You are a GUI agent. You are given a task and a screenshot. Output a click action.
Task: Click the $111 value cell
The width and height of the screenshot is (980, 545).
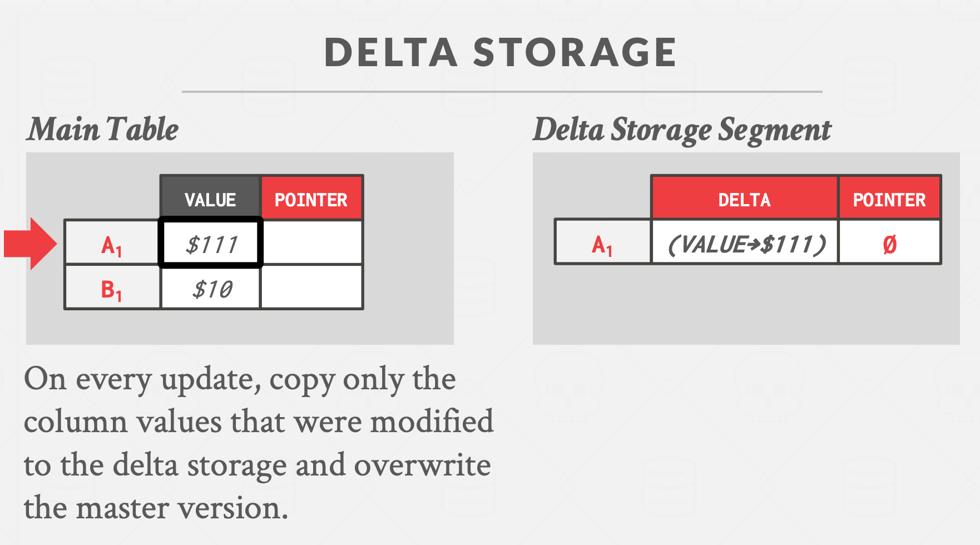[211, 244]
